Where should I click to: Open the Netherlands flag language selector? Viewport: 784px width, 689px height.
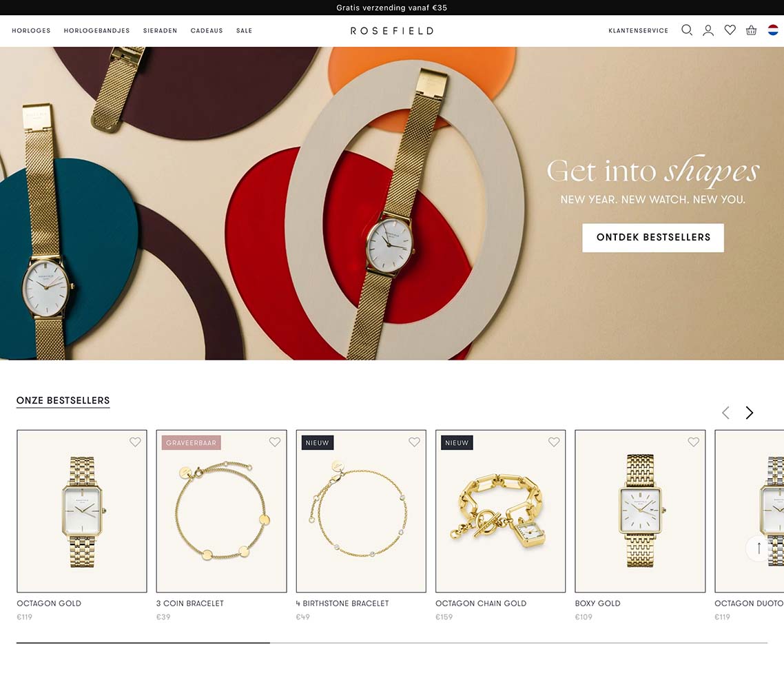pos(773,30)
